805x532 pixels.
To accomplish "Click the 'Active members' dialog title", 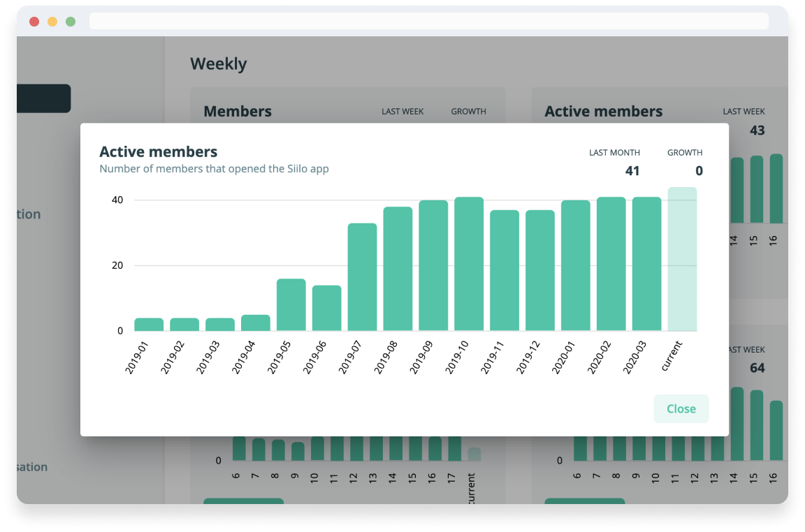I will tap(159, 152).
